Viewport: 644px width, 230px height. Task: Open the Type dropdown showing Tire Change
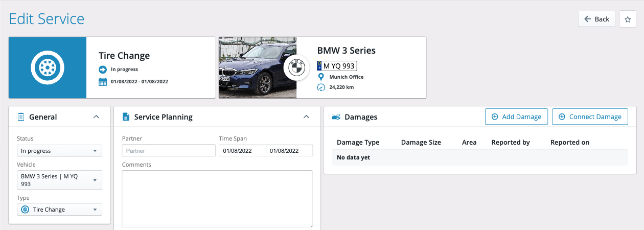coord(59,210)
